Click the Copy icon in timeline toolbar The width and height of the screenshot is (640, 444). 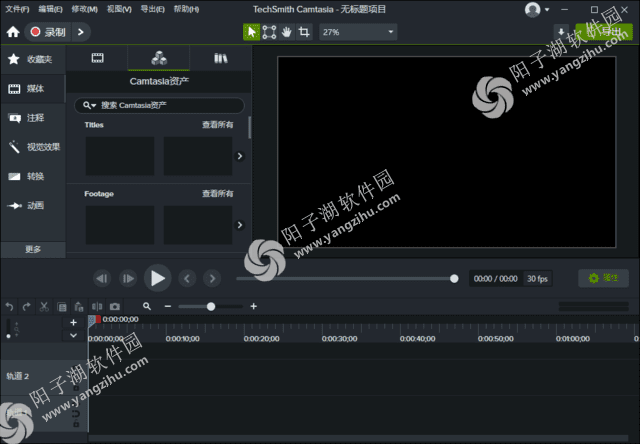pos(62,307)
